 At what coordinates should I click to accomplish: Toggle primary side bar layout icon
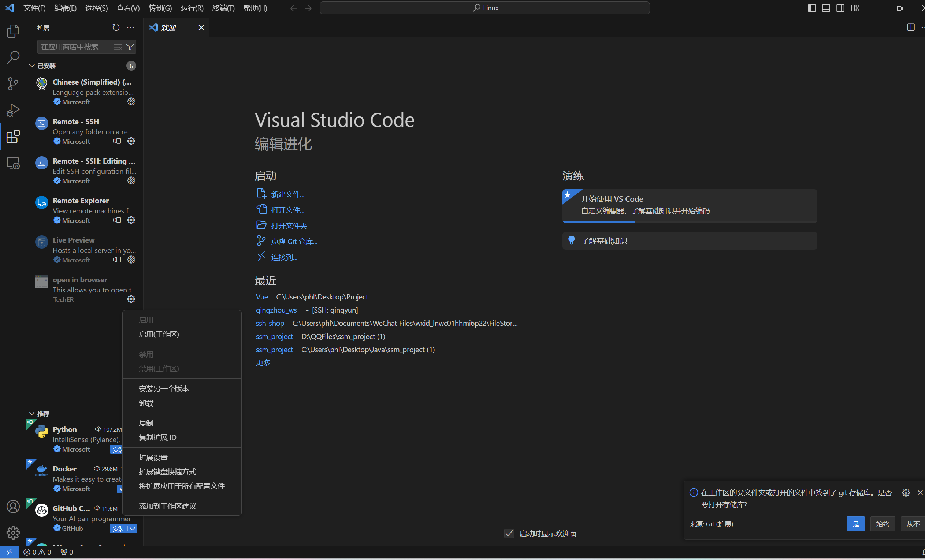(x=811, y=8)
